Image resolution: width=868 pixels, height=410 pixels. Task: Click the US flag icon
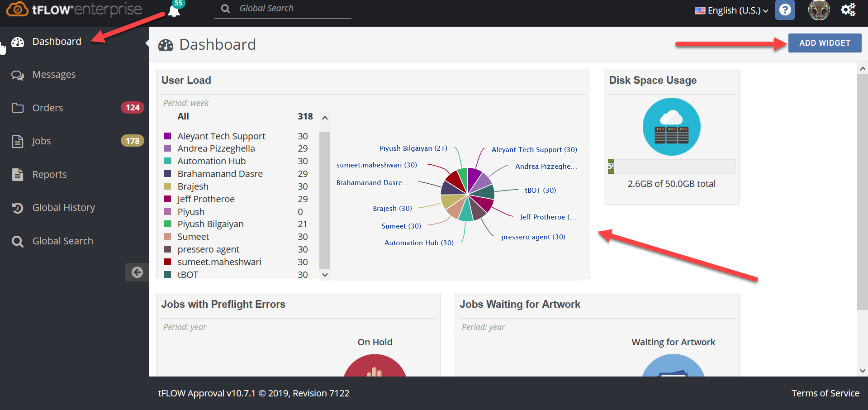[x=700, y=10]
